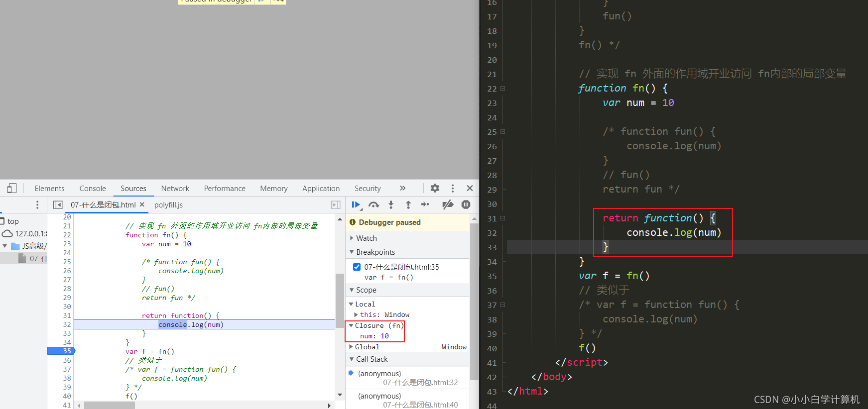Screen dimensions: 868x409
Task: Step into next function call
Action: pyautogui.click(x=391, y=204)
